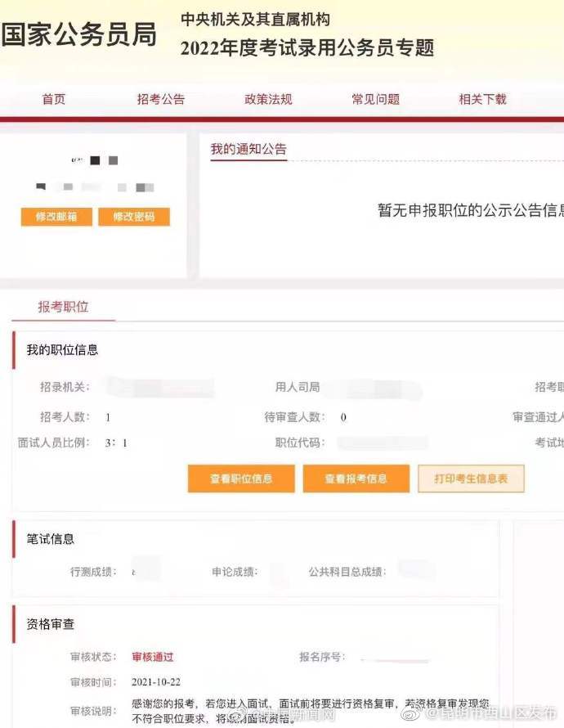Screen dimensions: 564x728
Task: Click the 审核通过 status text
Action: tap(153, 657)
